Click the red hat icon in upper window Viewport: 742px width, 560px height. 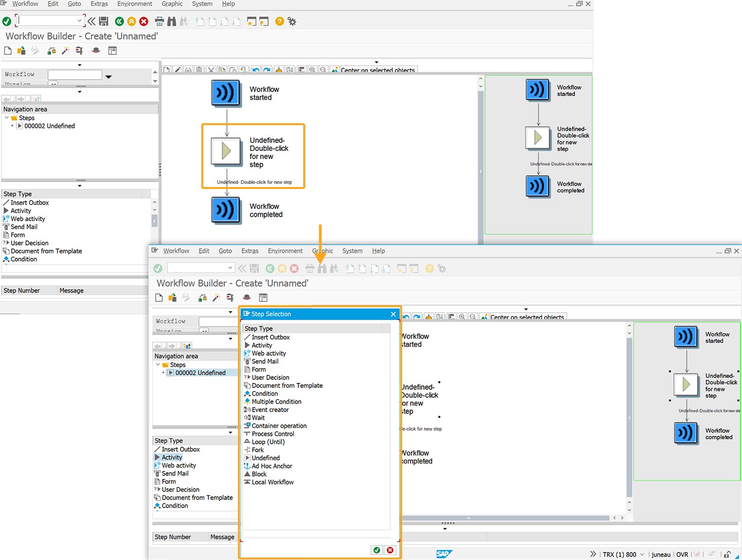tap(96, 50)
